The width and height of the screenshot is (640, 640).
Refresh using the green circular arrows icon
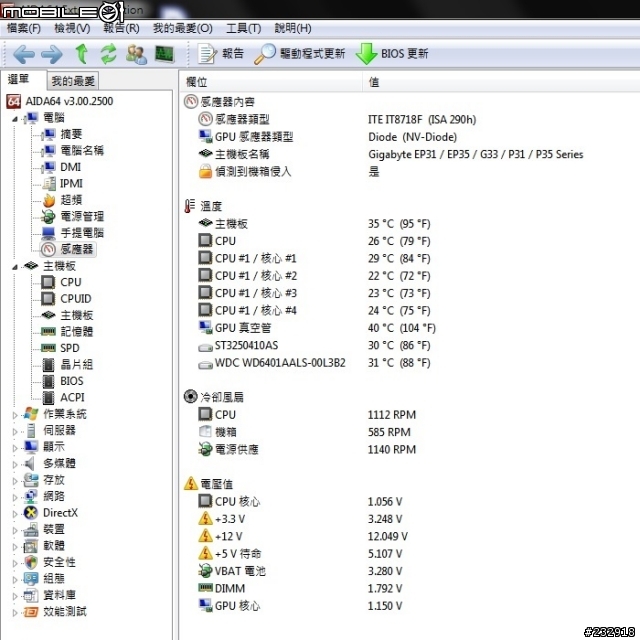pyautogui.click(x=108, y=54)
